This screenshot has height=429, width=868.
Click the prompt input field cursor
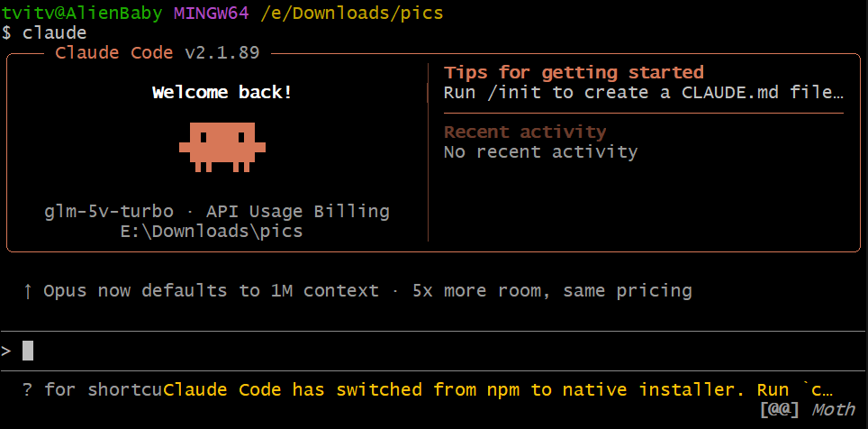point(28,351)
